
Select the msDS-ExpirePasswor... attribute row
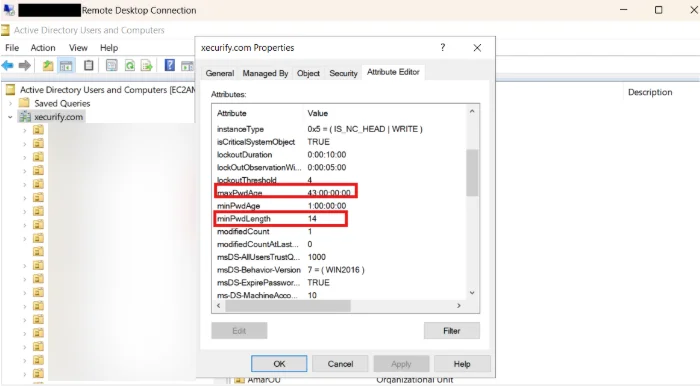point(340,282)
